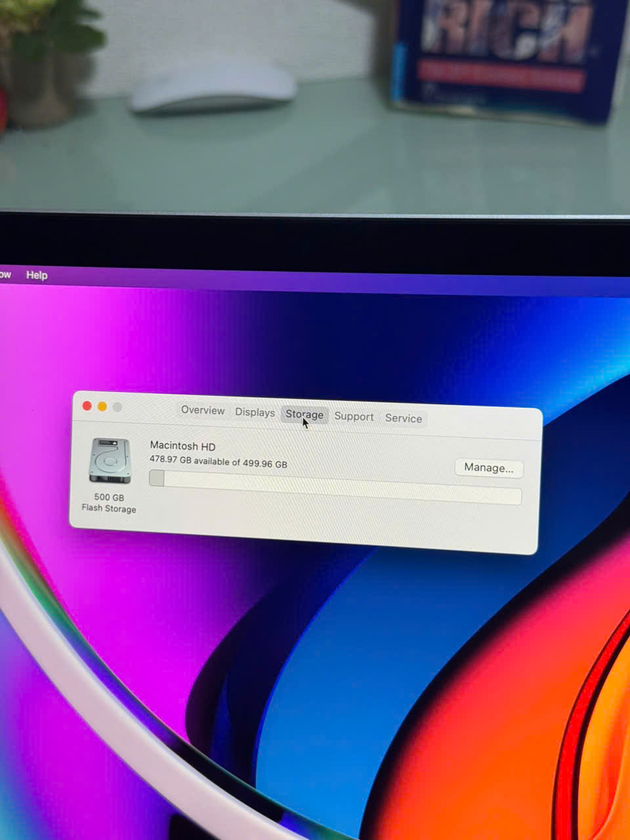Screen dimensions: 630x840
Task: Open the Help menu in menu bar
Action: pos(37,275)
